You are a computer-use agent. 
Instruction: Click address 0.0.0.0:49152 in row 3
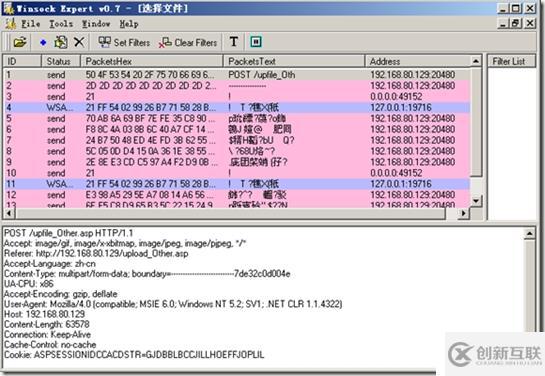pyautogui.click(x=396, y=97)
